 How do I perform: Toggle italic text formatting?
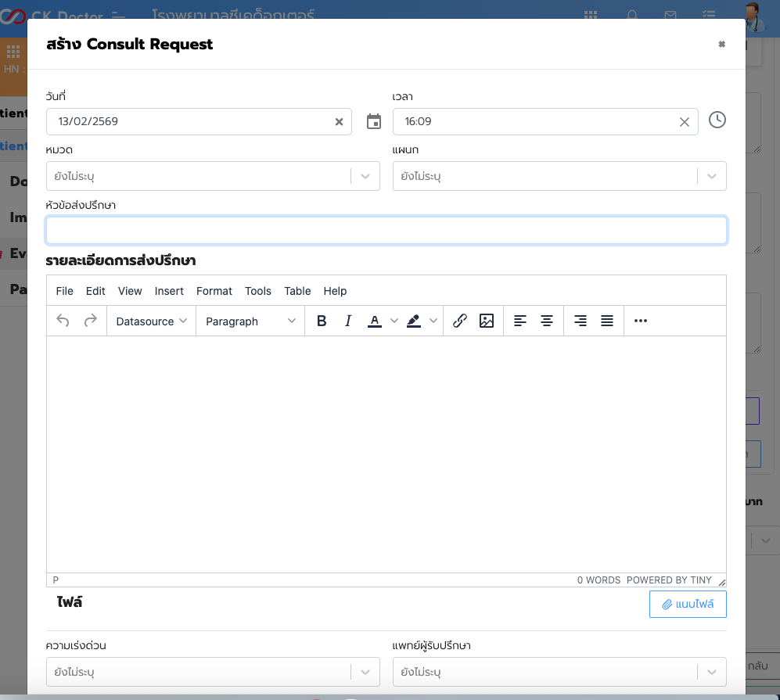tap(348, 321)
